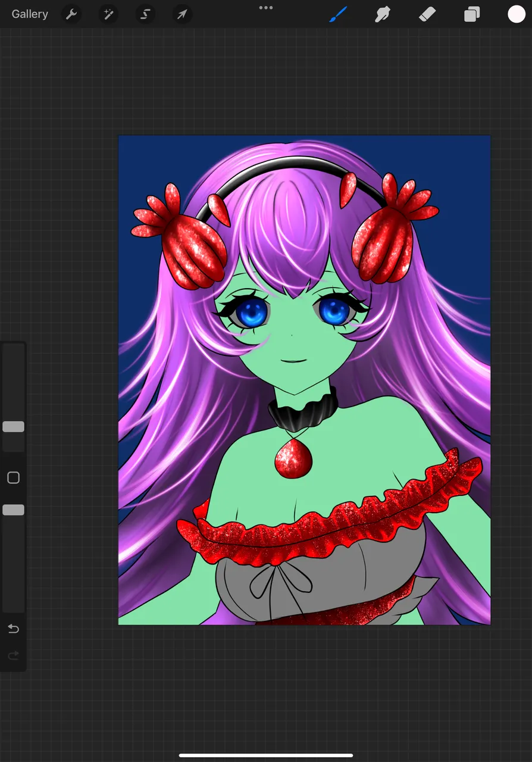Select the Eraser tool

[x=427, y=14]
